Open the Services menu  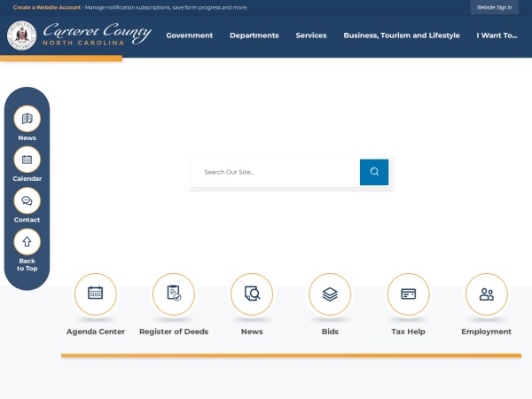coord(311,35)
